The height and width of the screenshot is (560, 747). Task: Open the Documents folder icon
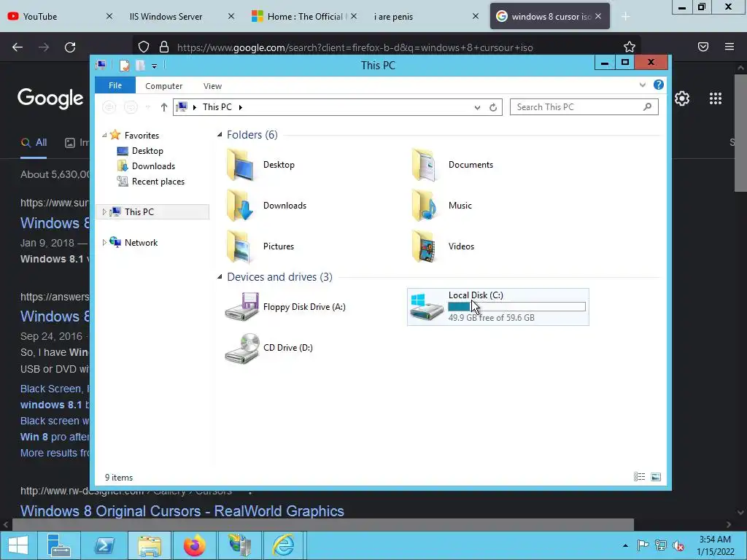pos(424,165)
